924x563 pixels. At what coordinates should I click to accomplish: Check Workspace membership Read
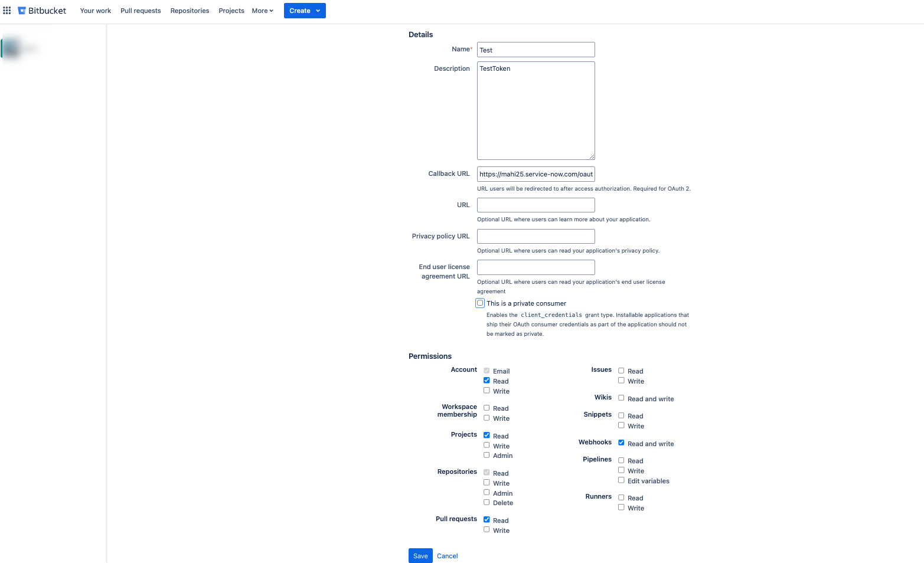pyautogui.click(x=487, y=408)
